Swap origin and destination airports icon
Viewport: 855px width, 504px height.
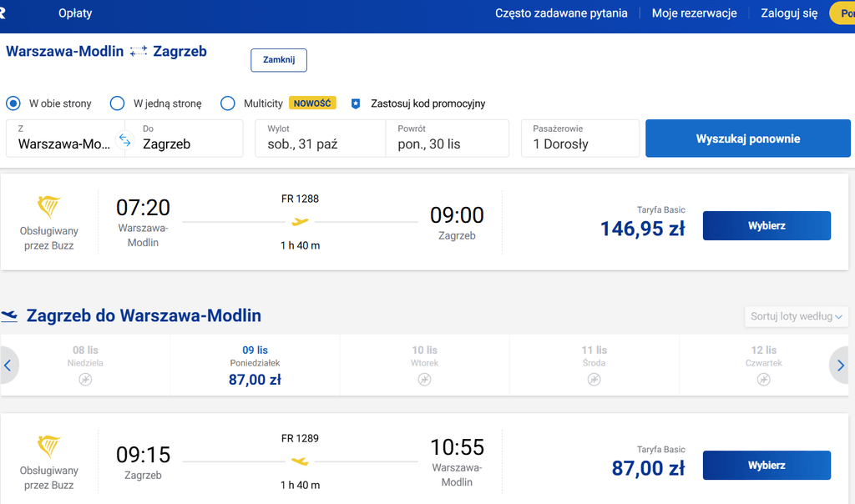pos(125,140)
